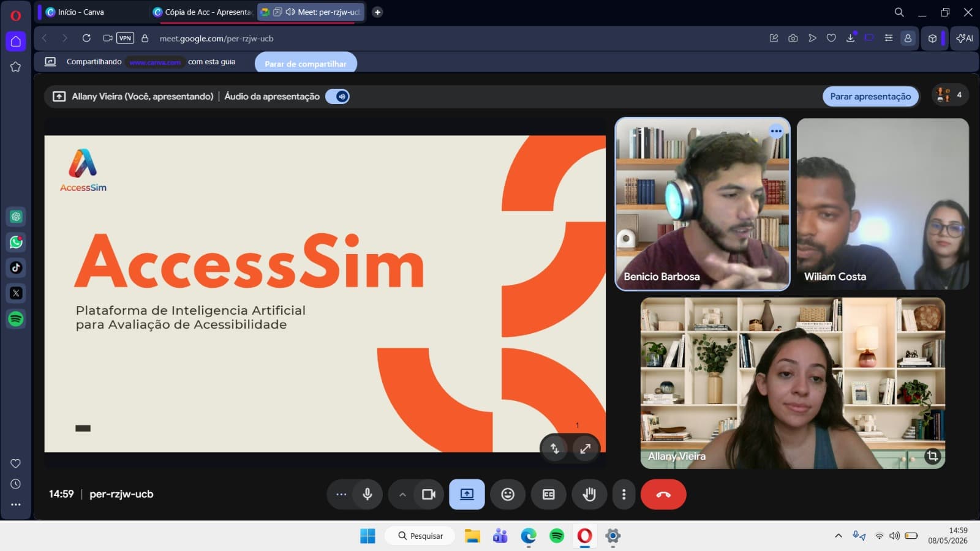This screenshot has height=551, width=980.
Task: Open sidebar more options dots
Action: pyautogui.click(x=16, y=504)
